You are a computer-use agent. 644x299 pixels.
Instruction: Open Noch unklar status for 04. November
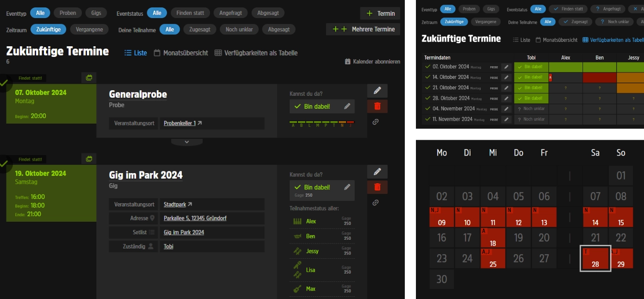[531, 109]
